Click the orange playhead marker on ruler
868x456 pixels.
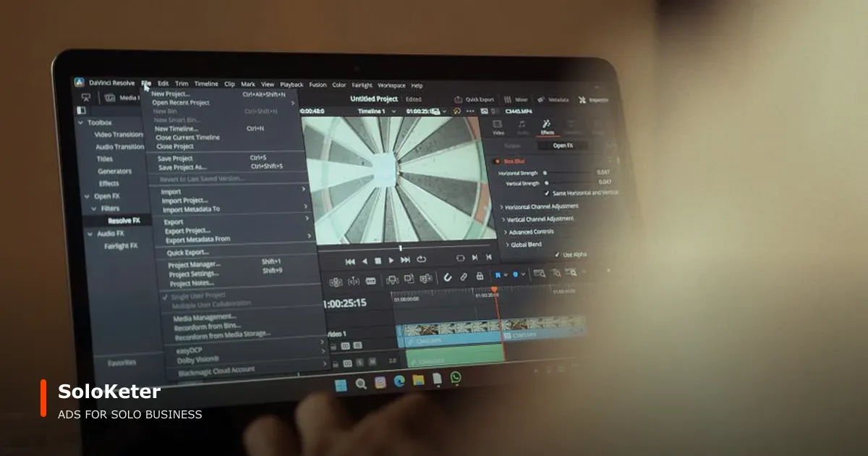pos(495,290)
